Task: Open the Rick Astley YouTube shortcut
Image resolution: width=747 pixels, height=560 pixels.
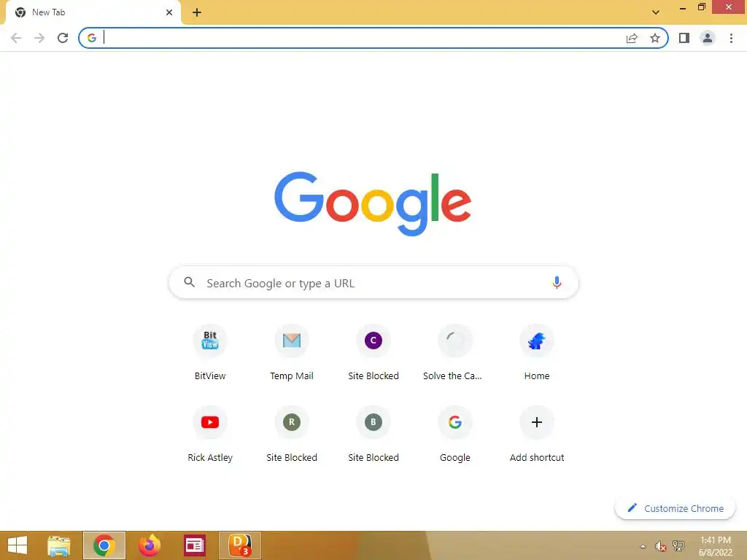Action: [210, 435]
